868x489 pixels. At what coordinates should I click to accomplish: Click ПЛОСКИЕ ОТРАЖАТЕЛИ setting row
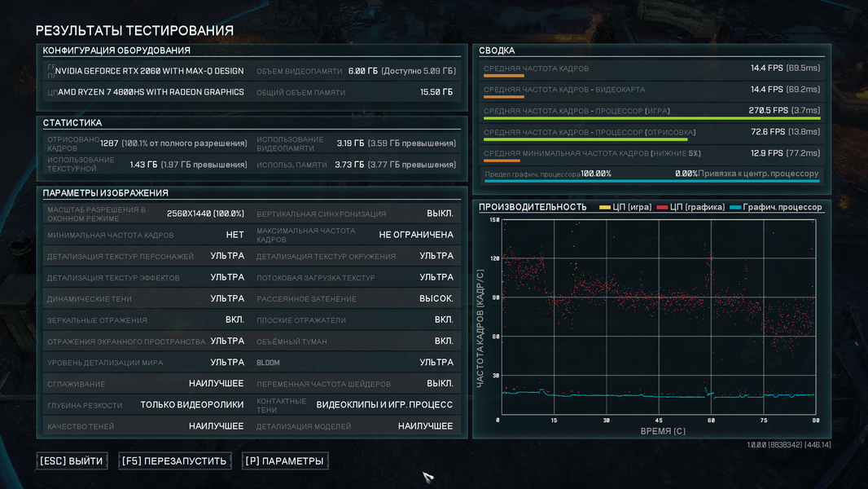pyautogui.click(x=356, y=320)
